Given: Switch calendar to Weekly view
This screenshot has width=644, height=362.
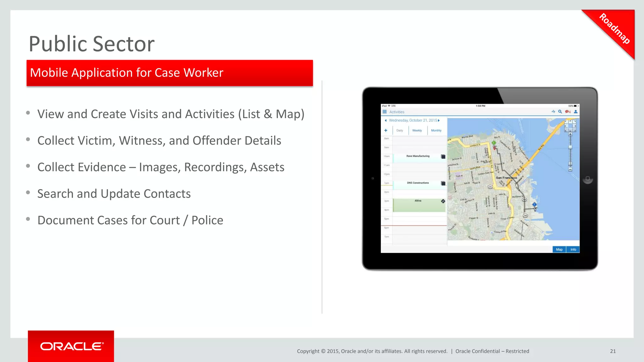Looking at the screenshot, I should [x=417, y=130].
